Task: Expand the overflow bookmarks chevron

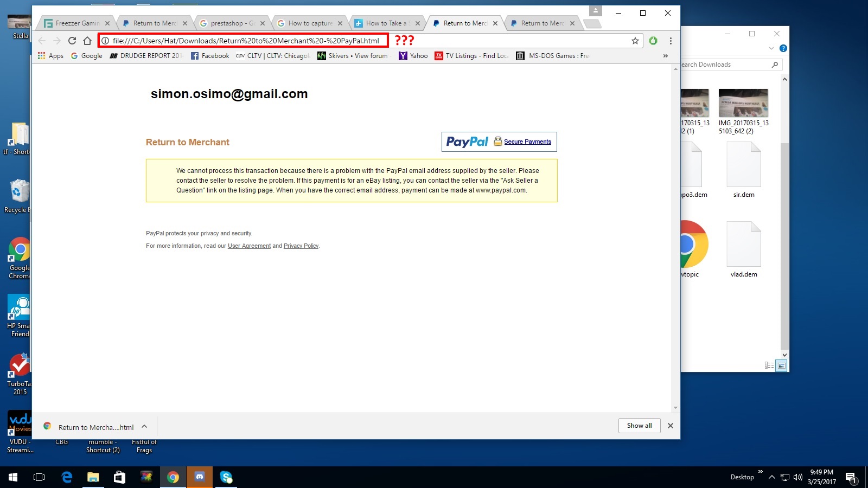Action: tap(665, 56)
